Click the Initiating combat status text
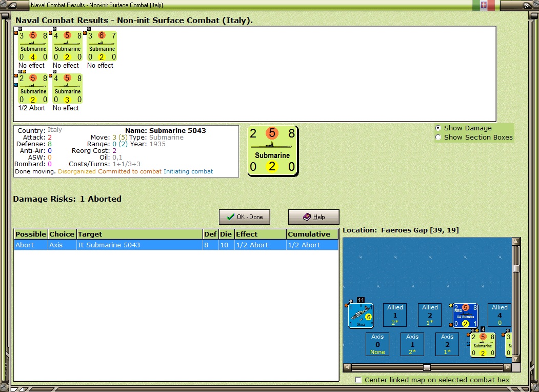The width and height of the screenshot is (539, 392). [188, 171]
